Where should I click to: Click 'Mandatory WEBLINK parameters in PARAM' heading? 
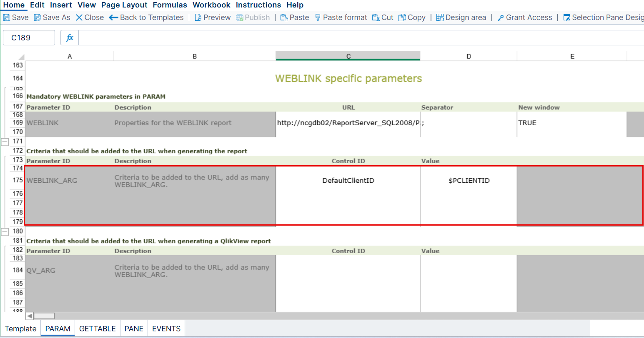(96, 97)
